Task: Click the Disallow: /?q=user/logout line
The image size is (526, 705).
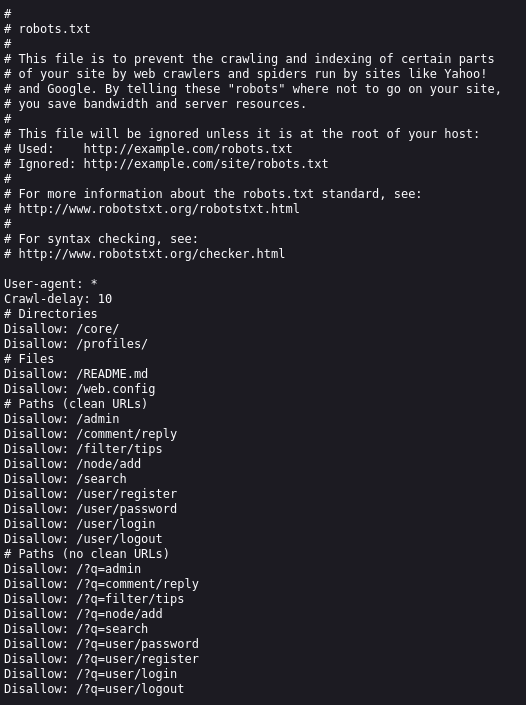Action: point(94,689)
